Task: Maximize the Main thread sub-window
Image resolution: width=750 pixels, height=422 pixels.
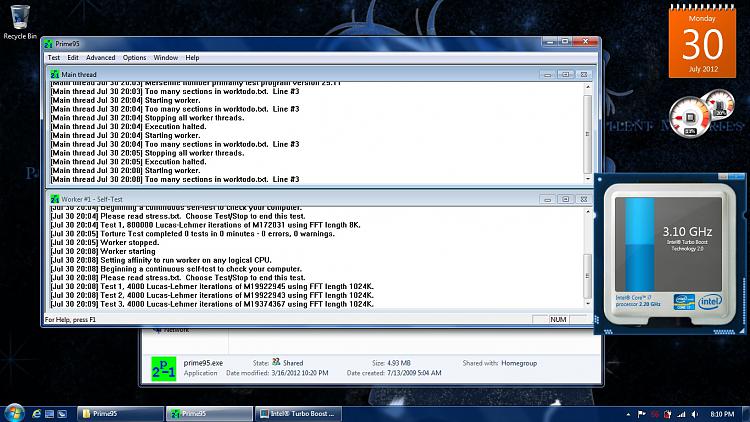Action: (566, 75)
